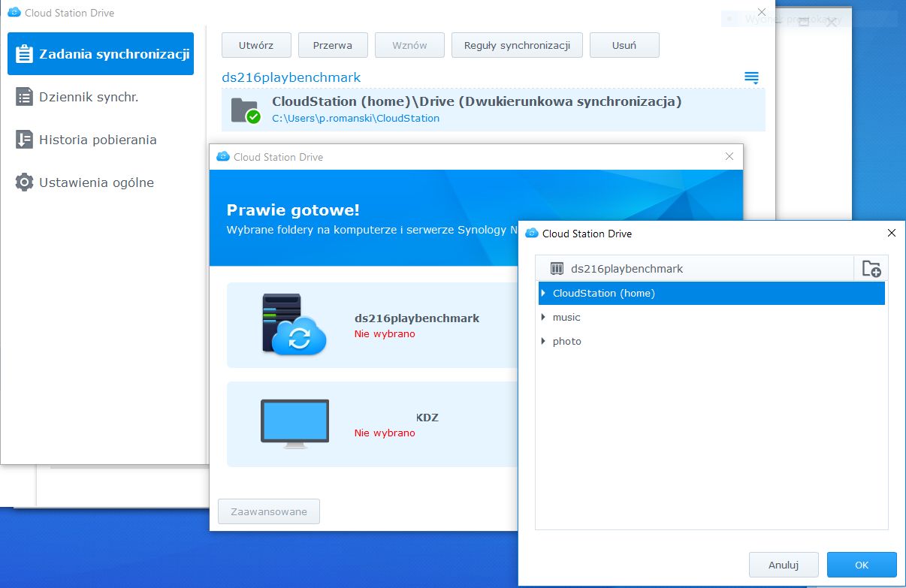Click Nie wybrano under ds216playbenchmark
Screen dimensions: 906x588
(385, 333)
